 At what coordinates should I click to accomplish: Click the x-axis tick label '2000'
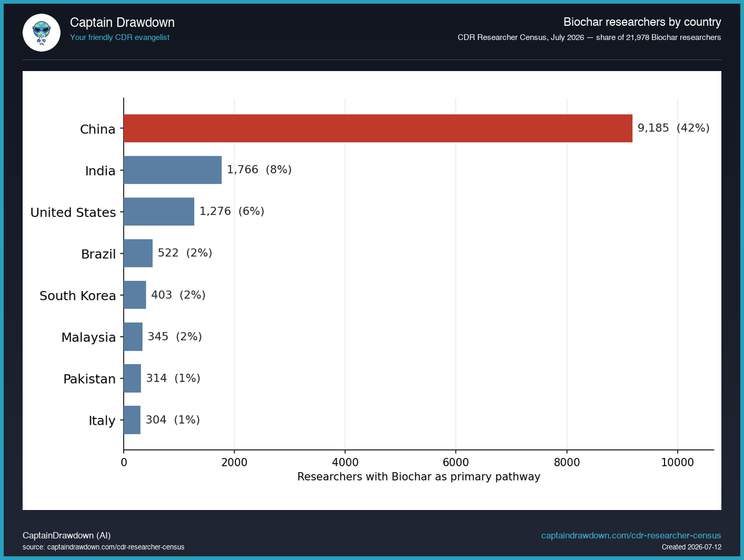pyautogui.click(x=234, y=463)
